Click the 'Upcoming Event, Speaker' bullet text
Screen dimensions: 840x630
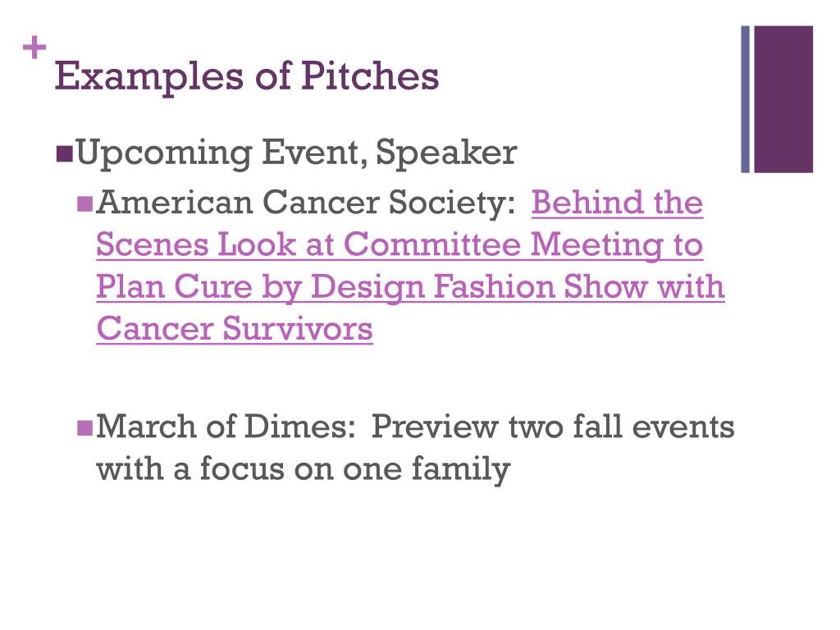click(296, 153)
